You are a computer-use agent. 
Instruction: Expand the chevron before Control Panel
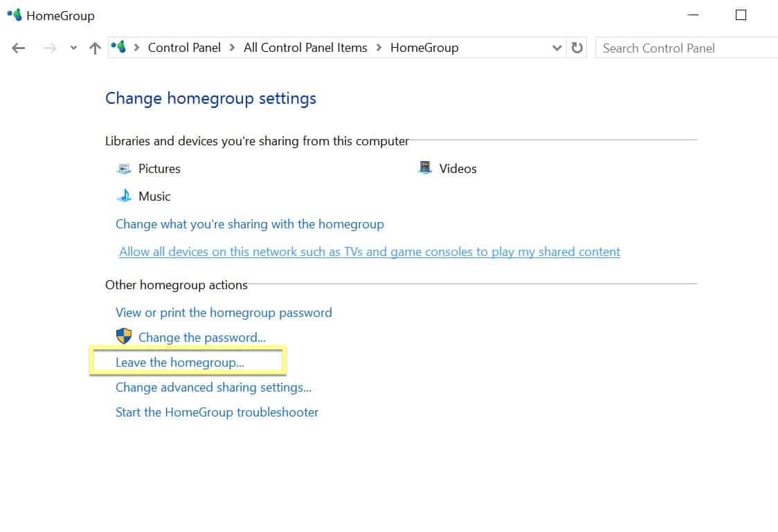click(x=136, y=48)
